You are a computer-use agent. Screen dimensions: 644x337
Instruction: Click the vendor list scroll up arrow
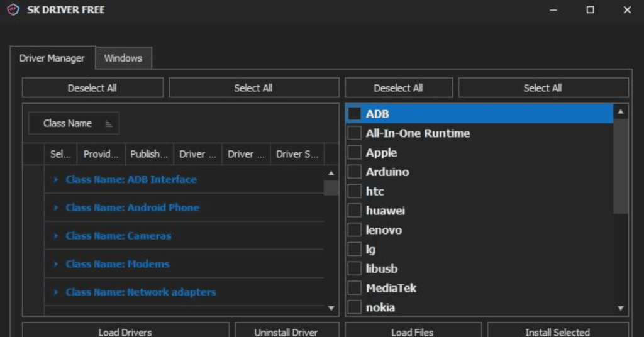tap(621, 112)
